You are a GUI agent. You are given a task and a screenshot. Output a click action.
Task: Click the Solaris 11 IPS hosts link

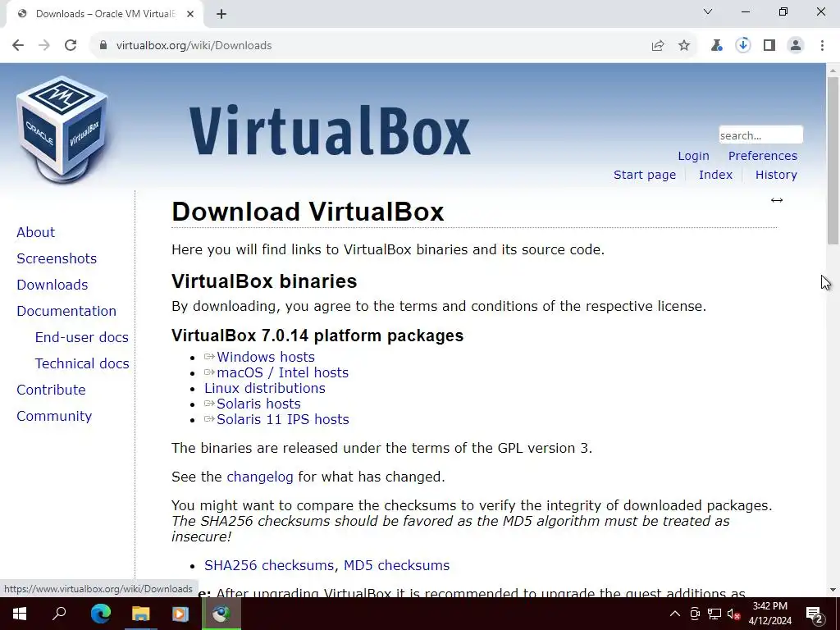(x=282, y=419)
